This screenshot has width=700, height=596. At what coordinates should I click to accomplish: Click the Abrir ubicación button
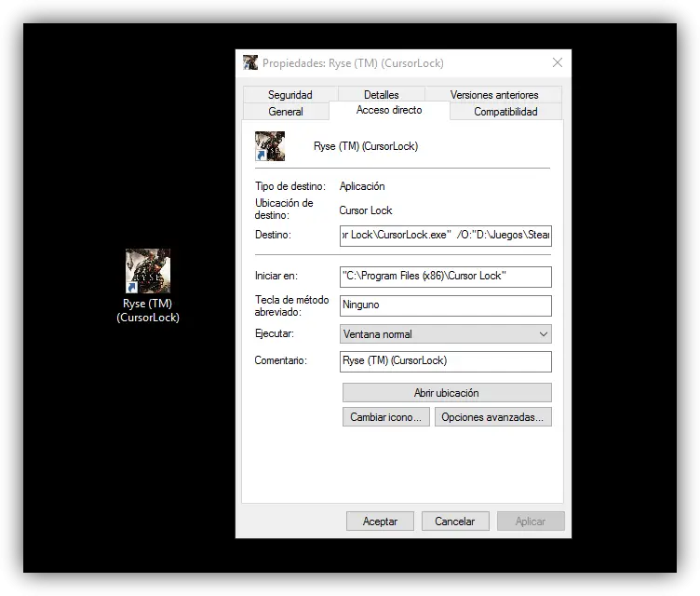pyautogui.click(x=447, y=393)
